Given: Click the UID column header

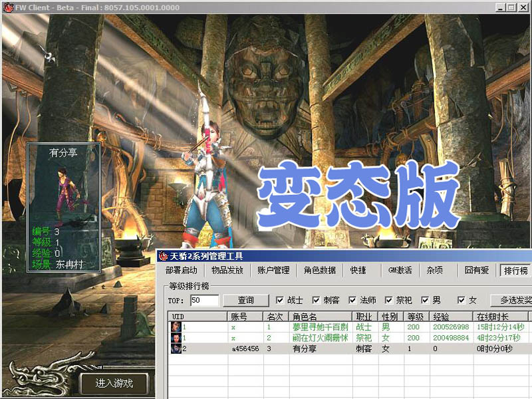Looking at the screenshot, I should click(198, 317).
